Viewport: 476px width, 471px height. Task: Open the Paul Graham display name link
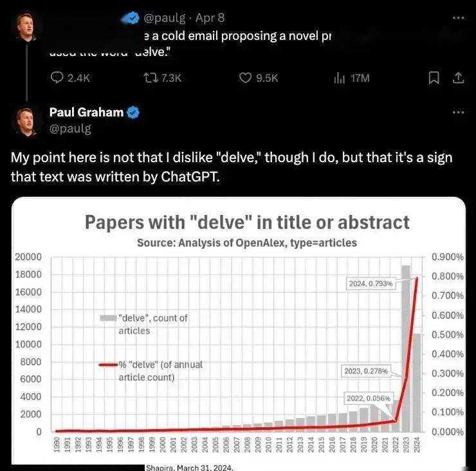point(87,112)
